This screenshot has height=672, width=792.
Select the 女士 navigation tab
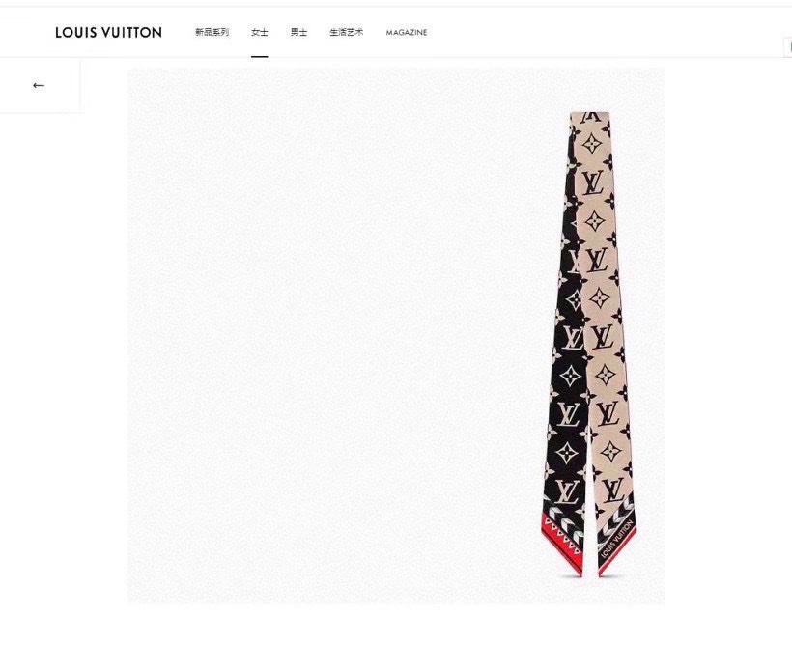pos(260,32)
